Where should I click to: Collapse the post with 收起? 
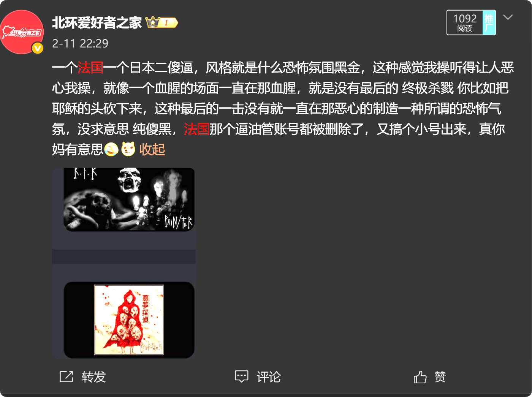[152, 149]
